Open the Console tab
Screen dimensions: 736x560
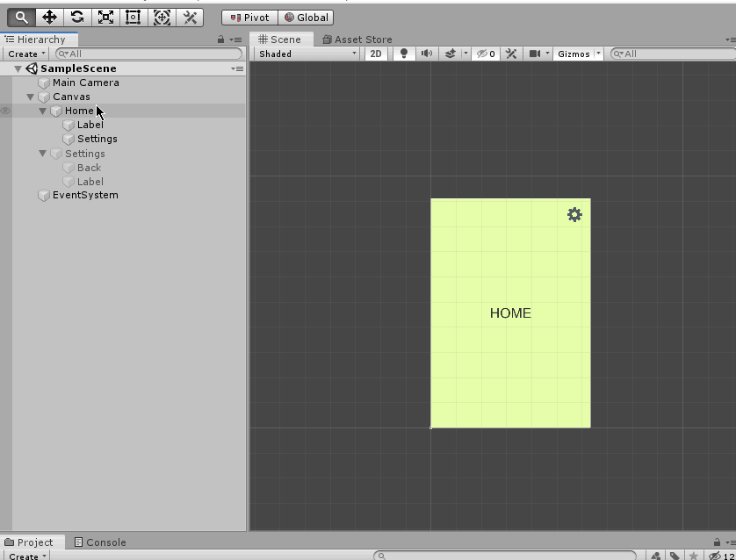pos(100,542)
